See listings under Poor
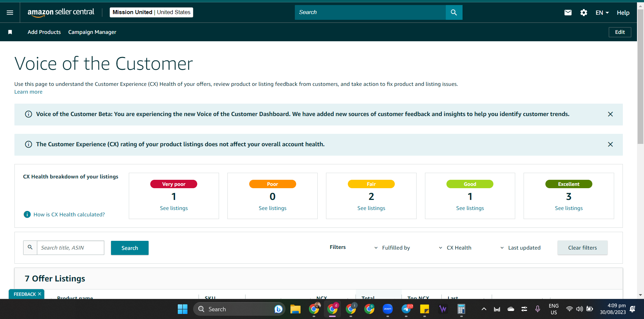The image size is (644, 319). pyautogui.click(x=273, y=208)
